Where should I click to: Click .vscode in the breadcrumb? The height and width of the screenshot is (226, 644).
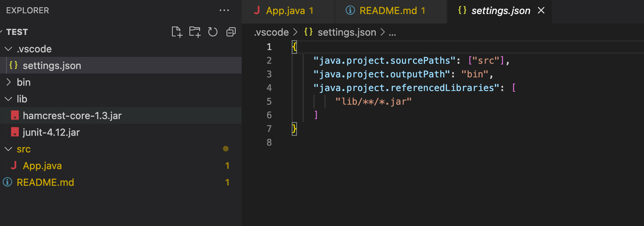click(271, 32)
